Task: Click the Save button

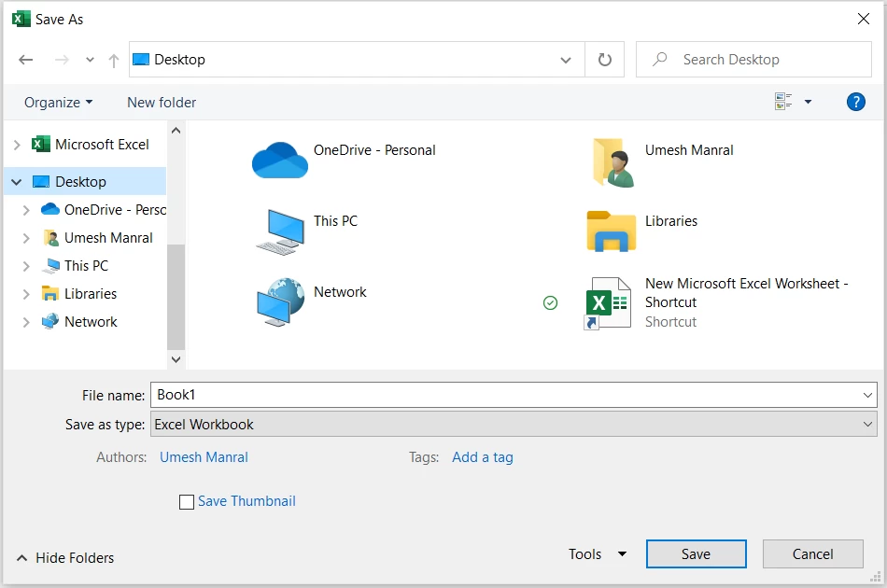Action: click(696, 554)
